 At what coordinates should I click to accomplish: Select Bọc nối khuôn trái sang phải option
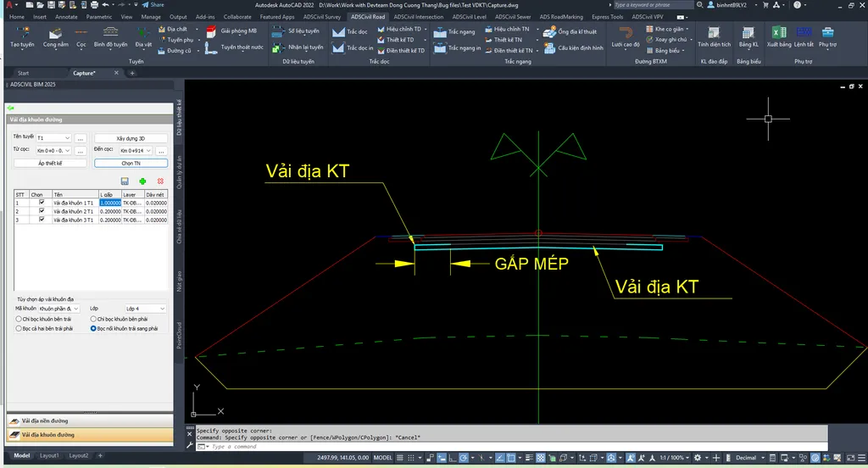tap(93, 328)
